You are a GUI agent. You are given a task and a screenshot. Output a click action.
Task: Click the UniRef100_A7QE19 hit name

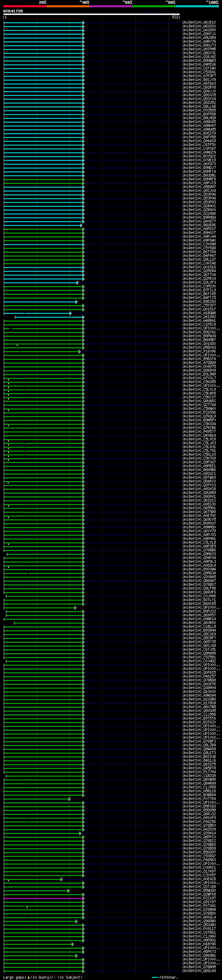pyautogui.click(x=199, y=160)
